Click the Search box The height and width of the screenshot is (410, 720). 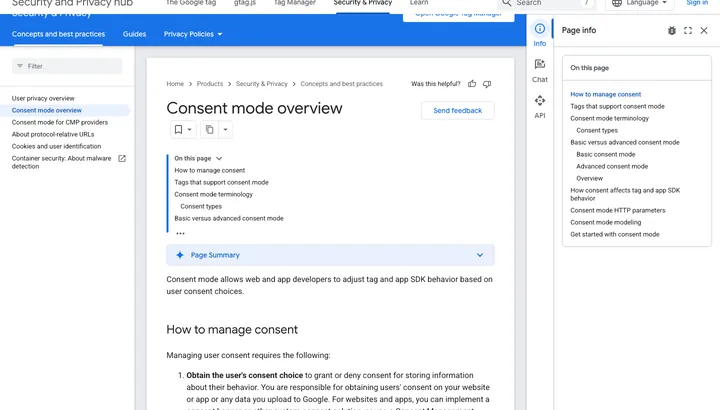click(x=546, y=3)
